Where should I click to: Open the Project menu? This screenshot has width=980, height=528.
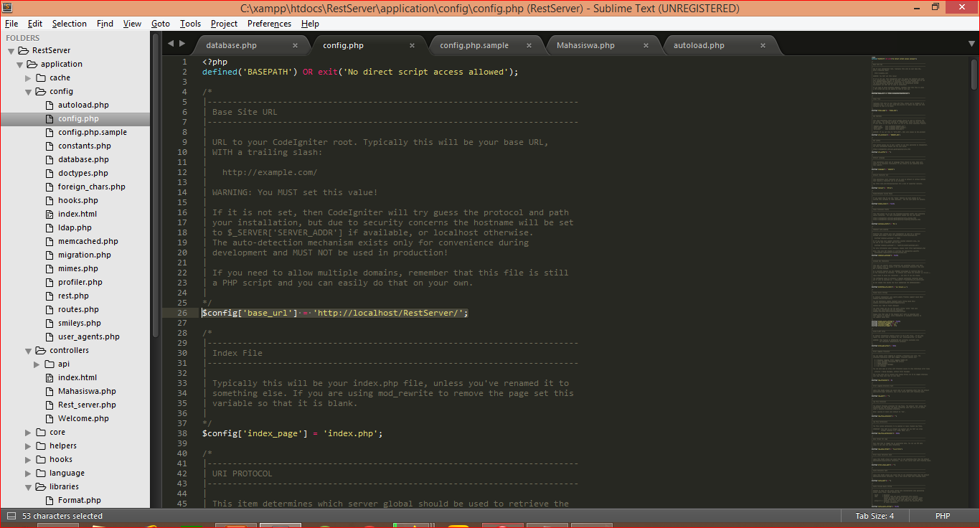(224, 24)
